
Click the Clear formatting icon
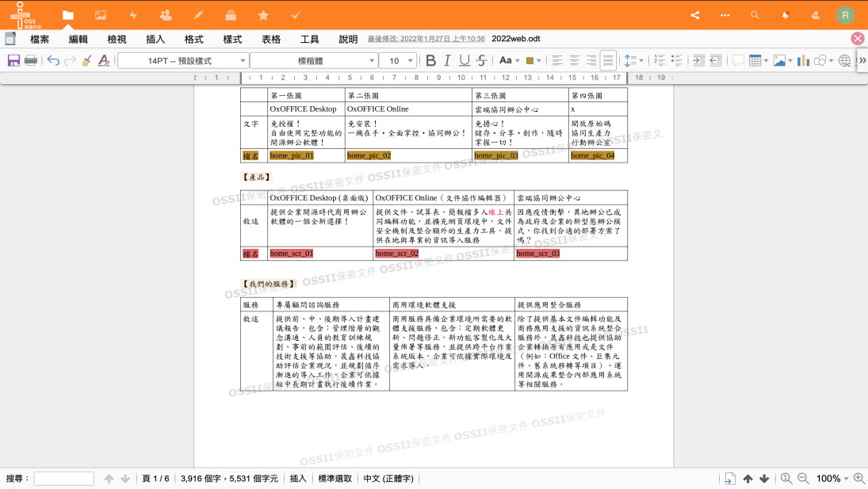(104, 60)
